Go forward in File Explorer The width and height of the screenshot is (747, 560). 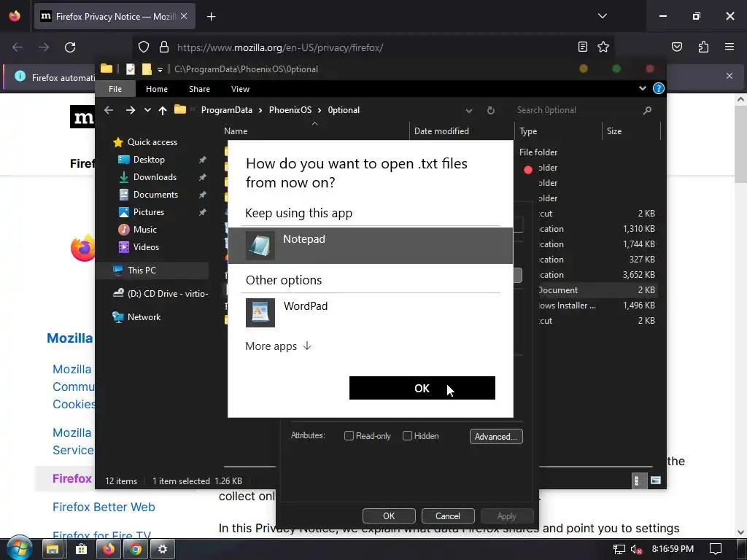point(130,110)
